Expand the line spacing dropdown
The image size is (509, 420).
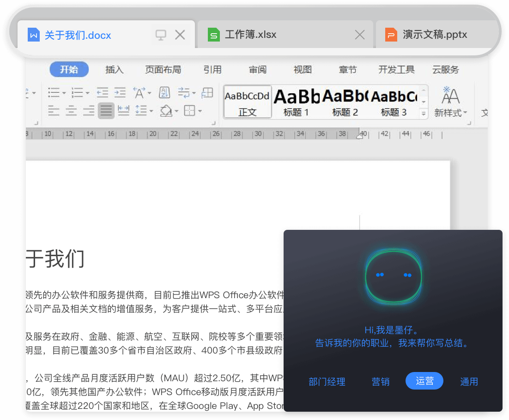click(x=151, y=111)
